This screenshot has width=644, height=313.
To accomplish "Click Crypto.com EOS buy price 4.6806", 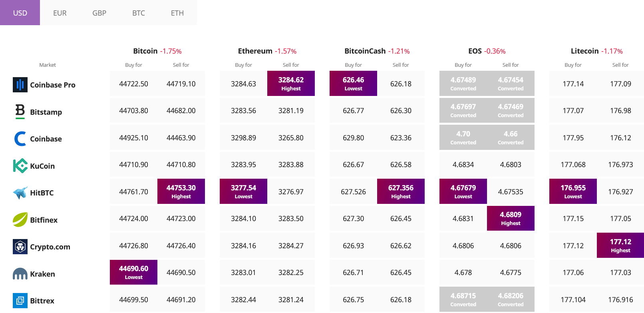I will 463,246.
